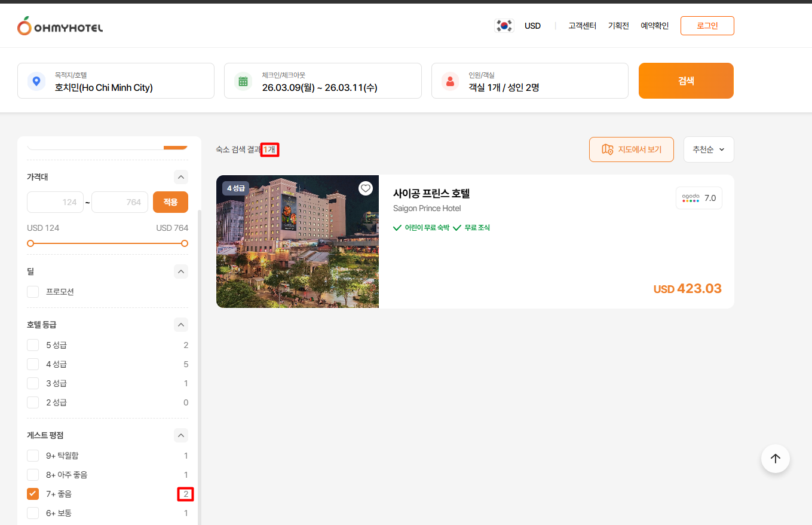This screenshot has width=812, height=525.
Task: Open the 추천순 sort dropdown
Action: [708, 149]
